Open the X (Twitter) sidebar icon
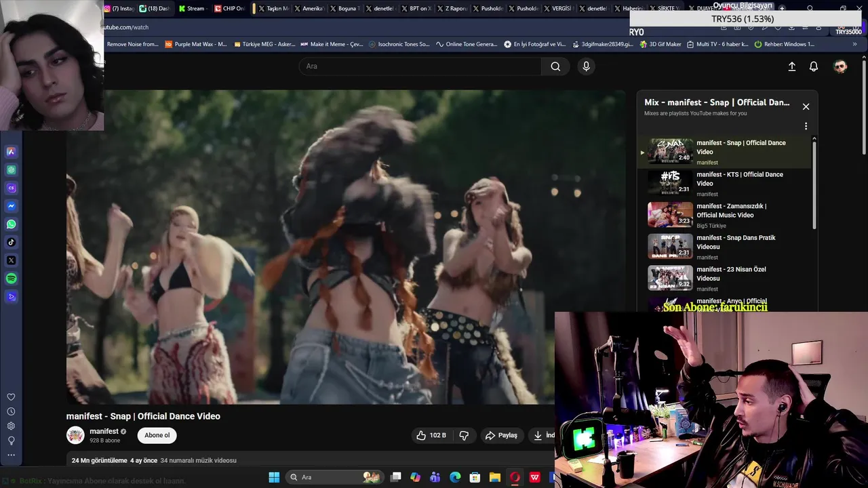868x488 pixels. (11, 260)
